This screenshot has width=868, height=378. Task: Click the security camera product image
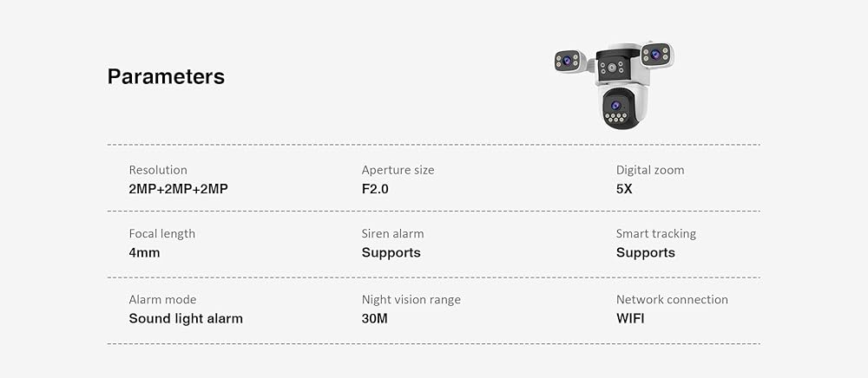coord(614,85)
